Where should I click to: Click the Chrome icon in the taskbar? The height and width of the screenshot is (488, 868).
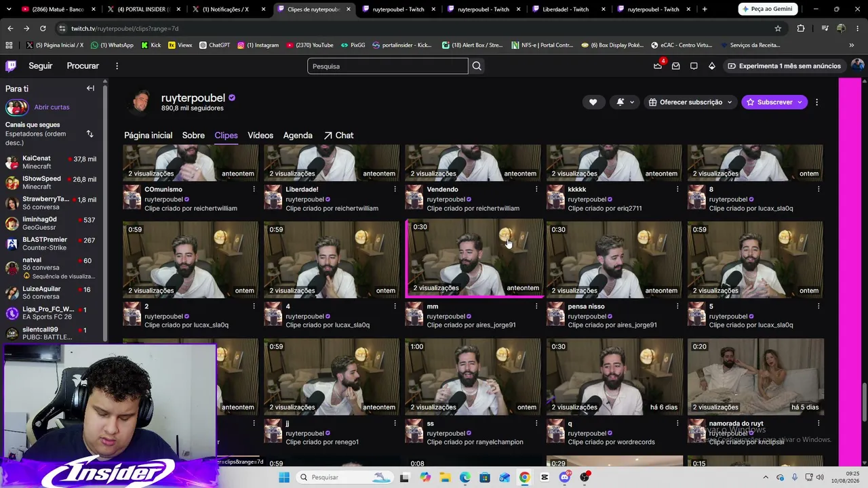(525, 477)
